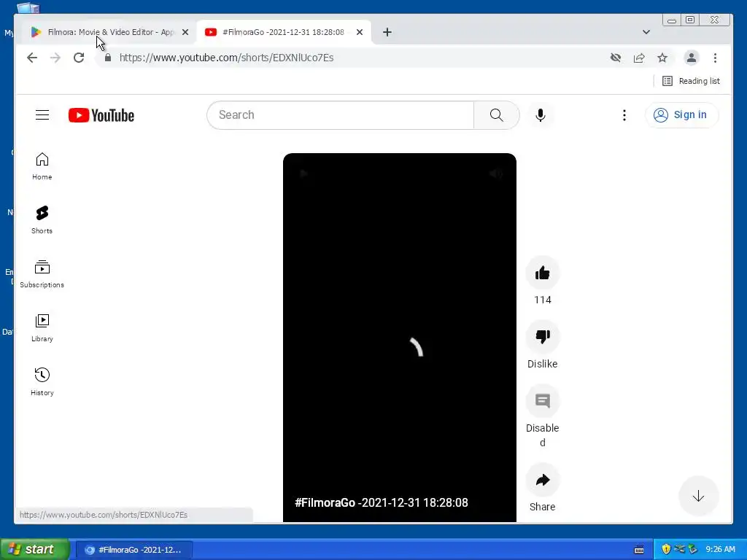Expand the tab search chevron
This screenshot has width=747, height=560.
(646, 32)
